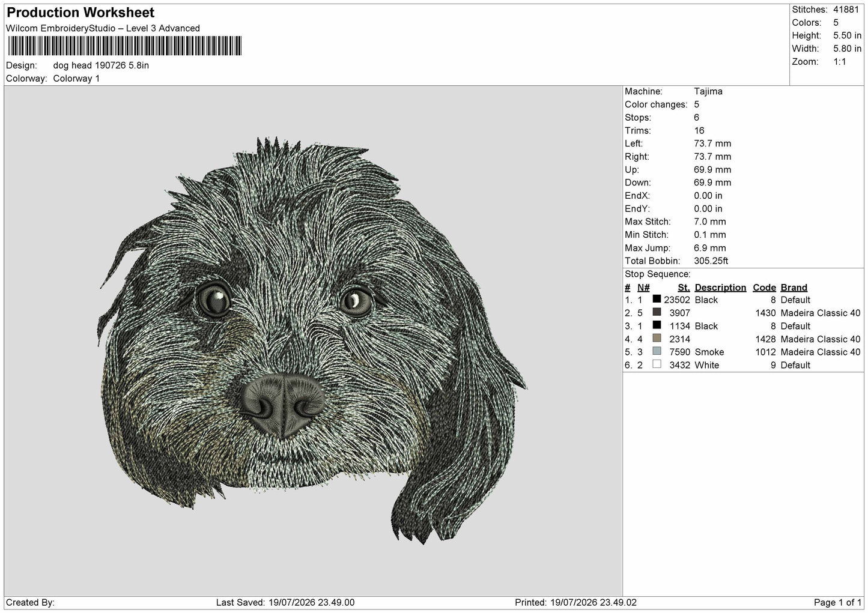Click the Page 1 of 1 indicator

click(838, 602)
